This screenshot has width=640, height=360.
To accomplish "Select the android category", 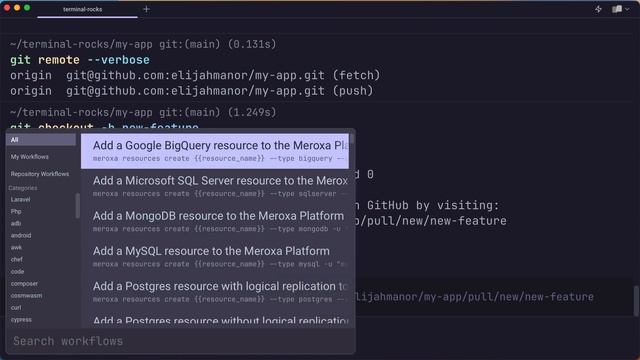I will (x=21, y=236).
